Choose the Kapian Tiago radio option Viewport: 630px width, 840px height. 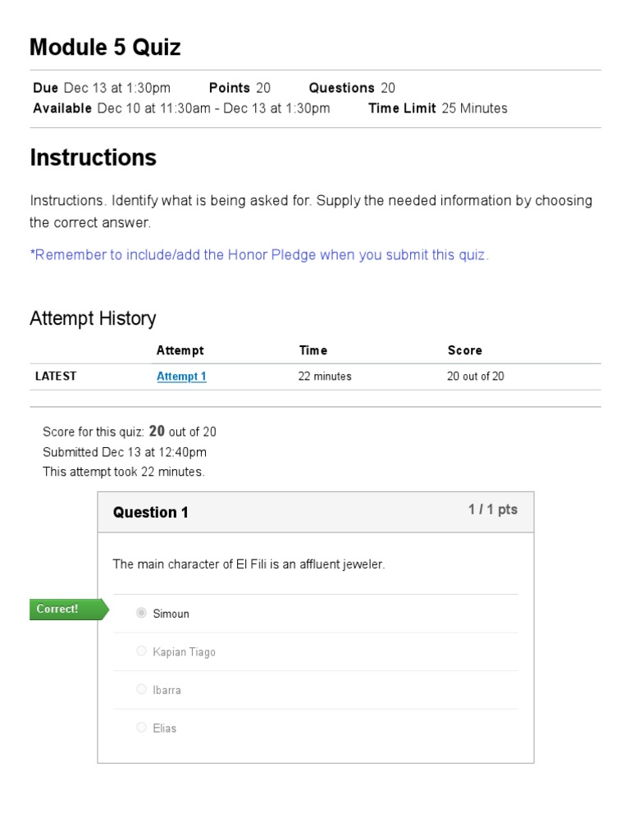point(142,651)
